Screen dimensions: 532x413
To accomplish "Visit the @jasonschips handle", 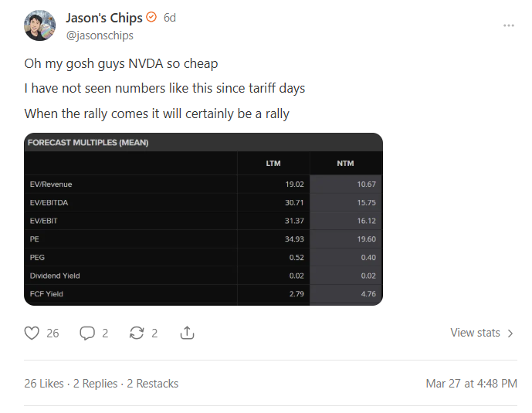I will [x=100, y=36].
